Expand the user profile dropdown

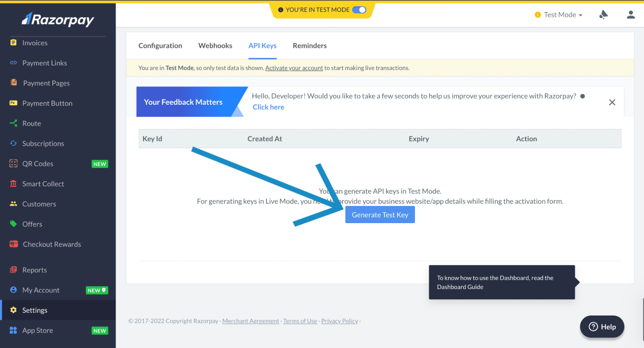[630, 15]
